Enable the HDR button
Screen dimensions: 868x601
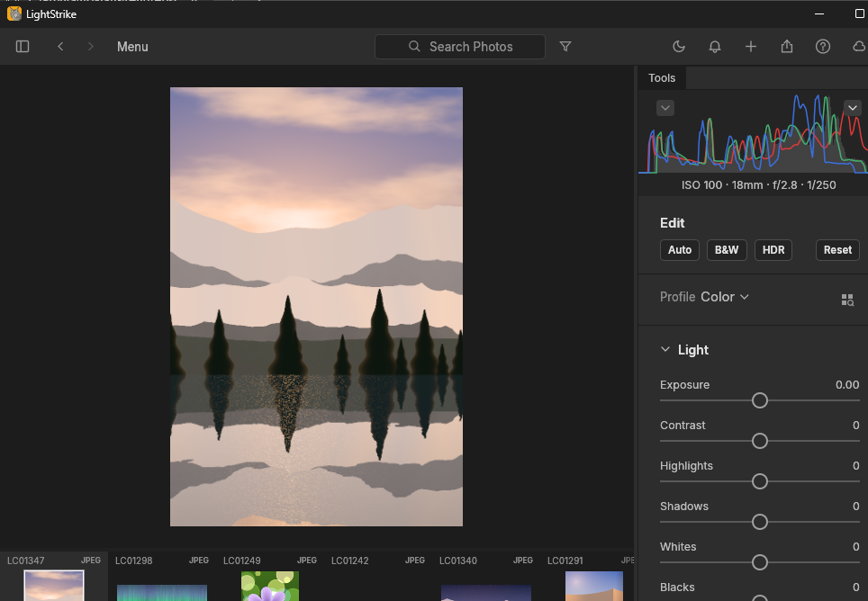tap(773, 250)
